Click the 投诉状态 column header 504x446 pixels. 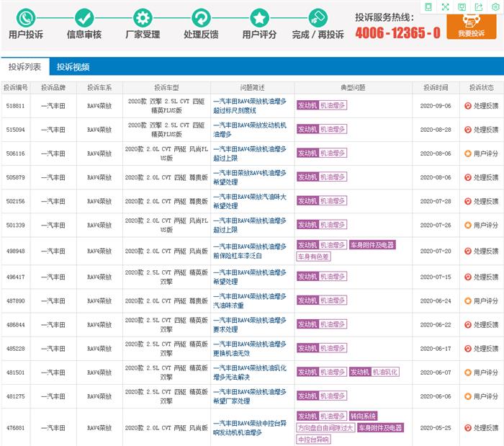481,87
